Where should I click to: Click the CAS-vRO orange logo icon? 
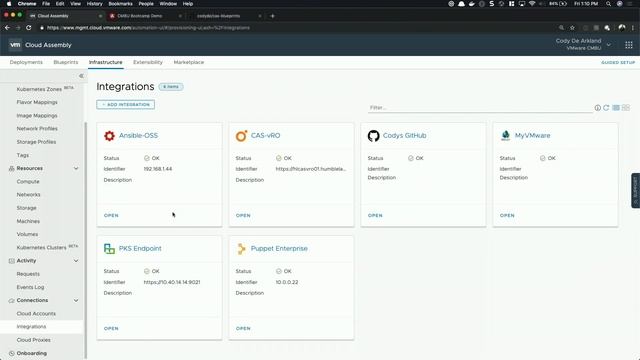coord(241,136)
